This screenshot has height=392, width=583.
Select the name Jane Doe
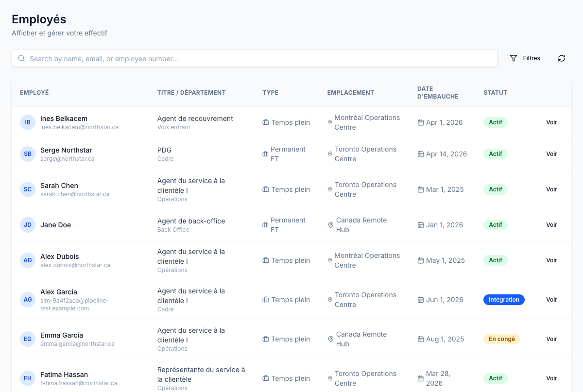(x=55, y=225)
